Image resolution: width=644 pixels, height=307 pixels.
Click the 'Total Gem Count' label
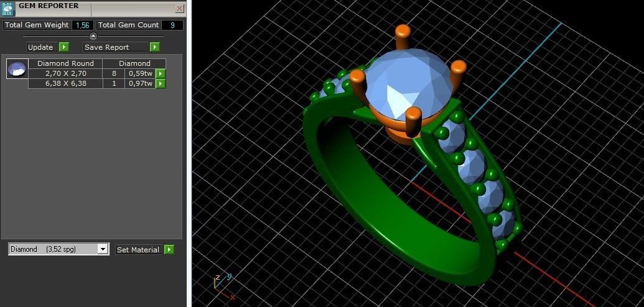pyautogui.click(x=129, y=25)
